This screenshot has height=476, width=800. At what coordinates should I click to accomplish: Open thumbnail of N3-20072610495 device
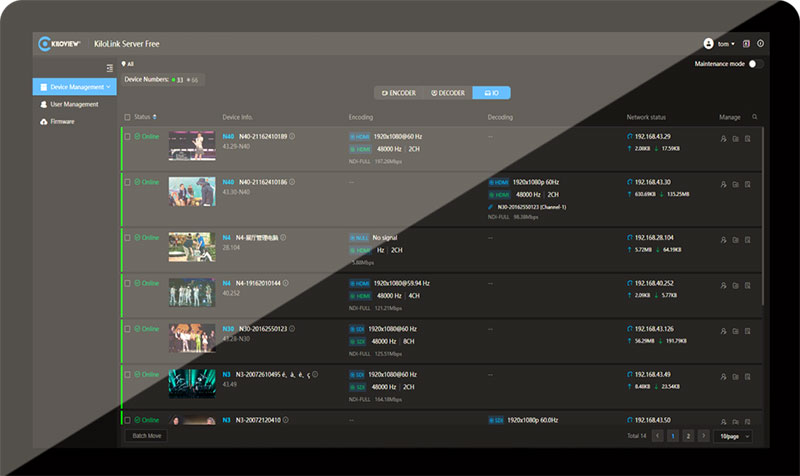pyautogui.click(x=192, y=384)
